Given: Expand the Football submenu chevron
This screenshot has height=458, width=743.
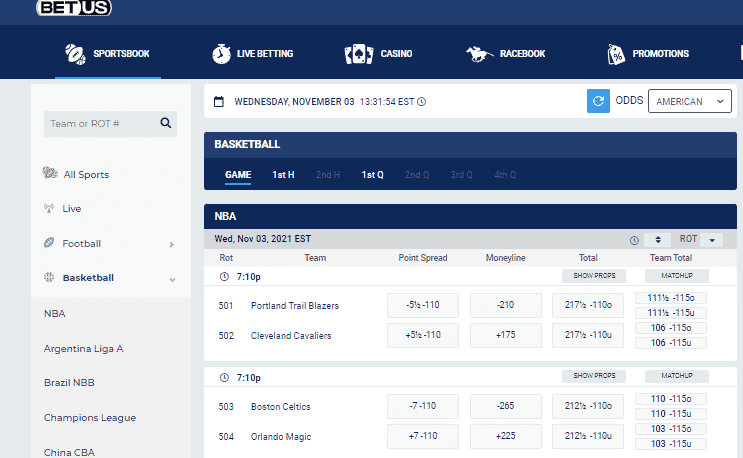Looking at the screenshot, I should (172, 244).
